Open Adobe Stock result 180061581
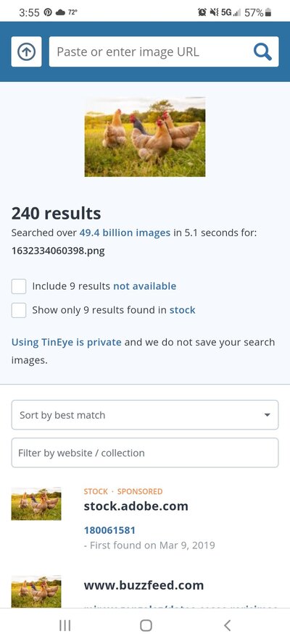290x644 pixels. pos(109,530)
